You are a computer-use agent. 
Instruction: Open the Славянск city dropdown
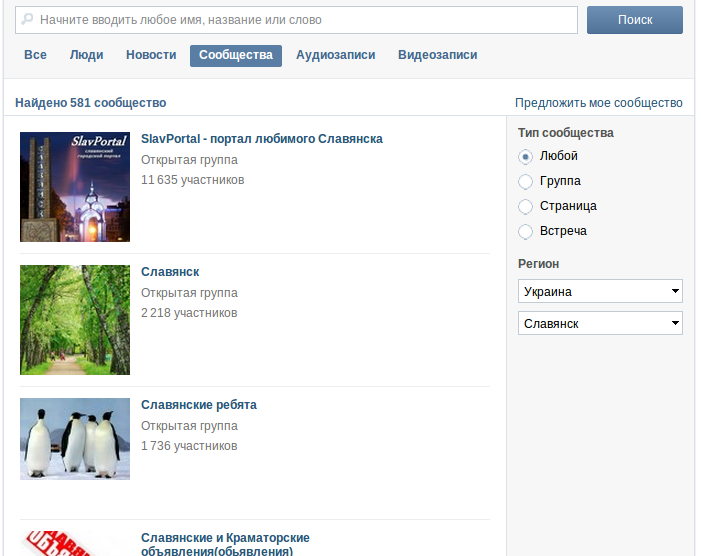point(600,323)
